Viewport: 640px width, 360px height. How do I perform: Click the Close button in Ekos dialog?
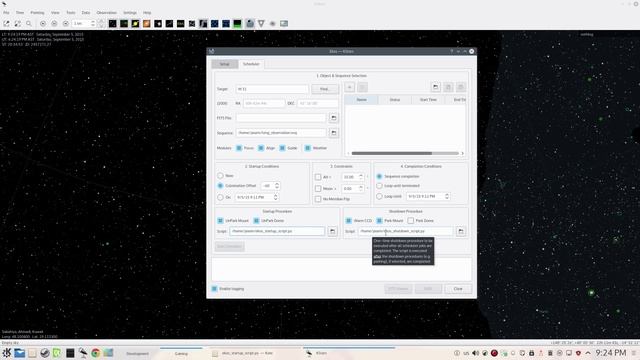pyautogui.click(x=458, y=289)
